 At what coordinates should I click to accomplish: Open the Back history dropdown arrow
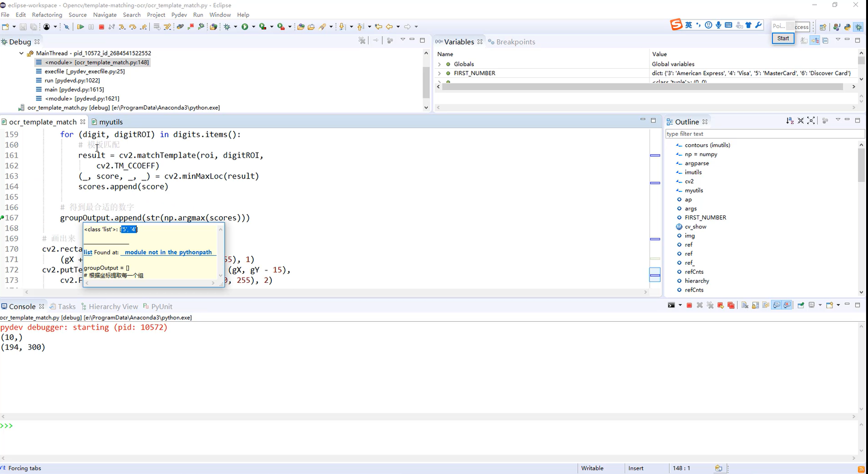398,27
